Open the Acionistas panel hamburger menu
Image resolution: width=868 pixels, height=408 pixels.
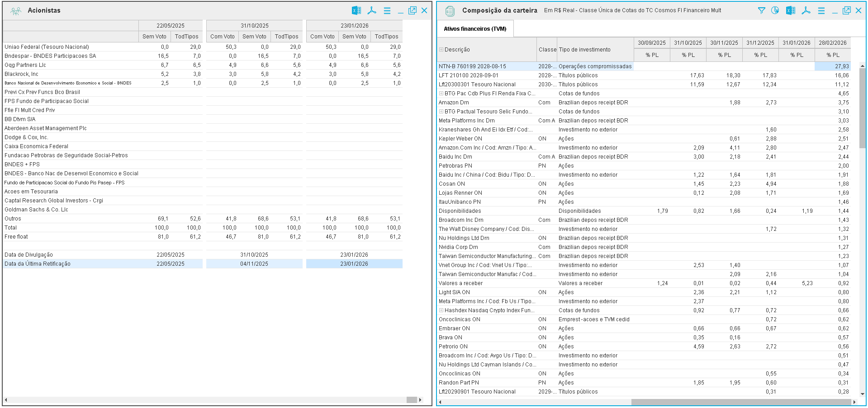pos(387,10)
